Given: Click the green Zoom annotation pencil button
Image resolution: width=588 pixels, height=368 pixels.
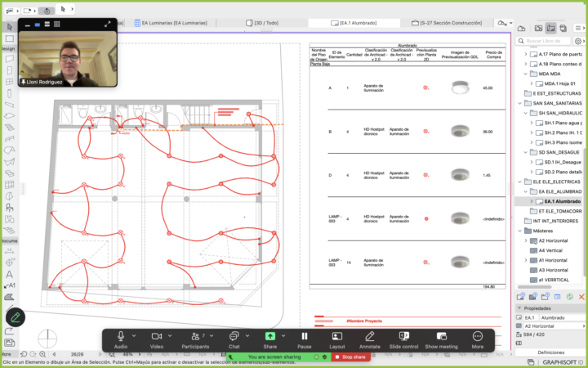Looking at the screenshot, I should tap(16, 317).
